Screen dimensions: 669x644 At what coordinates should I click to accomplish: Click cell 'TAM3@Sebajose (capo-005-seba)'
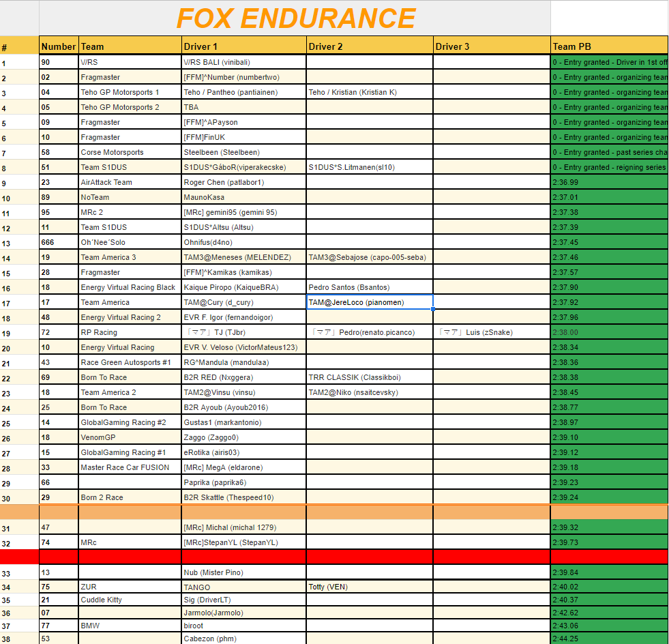point(370,257)
